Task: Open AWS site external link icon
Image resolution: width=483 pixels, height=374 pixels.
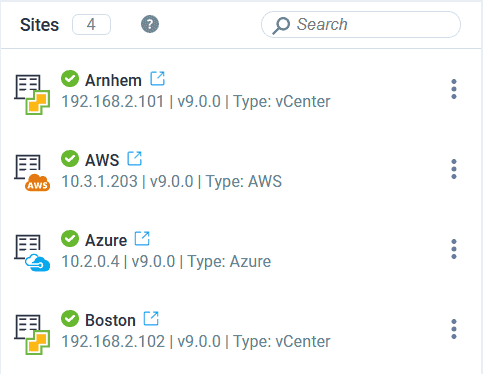Action: (135, 159)
